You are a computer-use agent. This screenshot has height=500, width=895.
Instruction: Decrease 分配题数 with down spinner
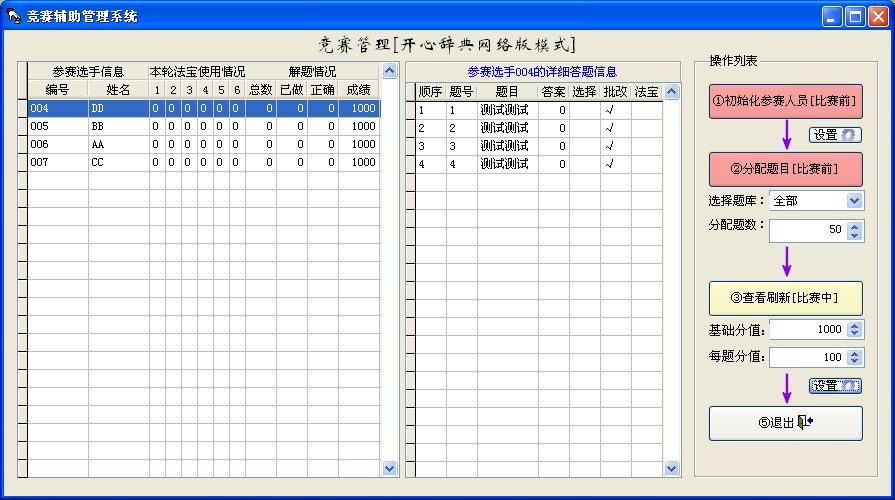click(x=854, y=235)
